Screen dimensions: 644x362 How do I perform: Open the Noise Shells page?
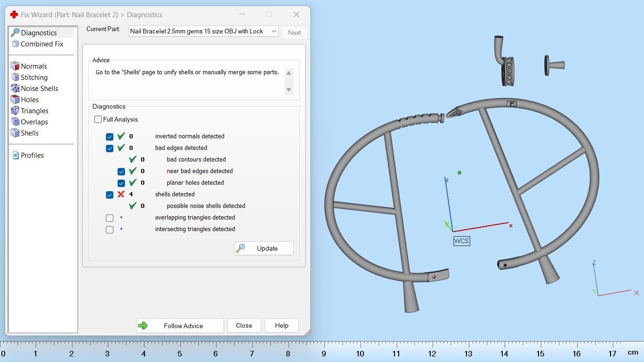click(39, 88)
